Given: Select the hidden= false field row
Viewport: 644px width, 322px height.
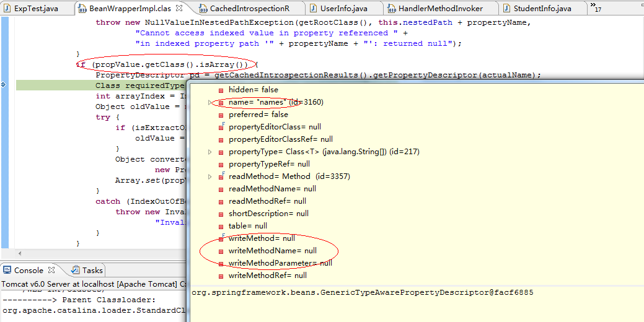Looking at the screenshot, I should (x=253, y=89).
